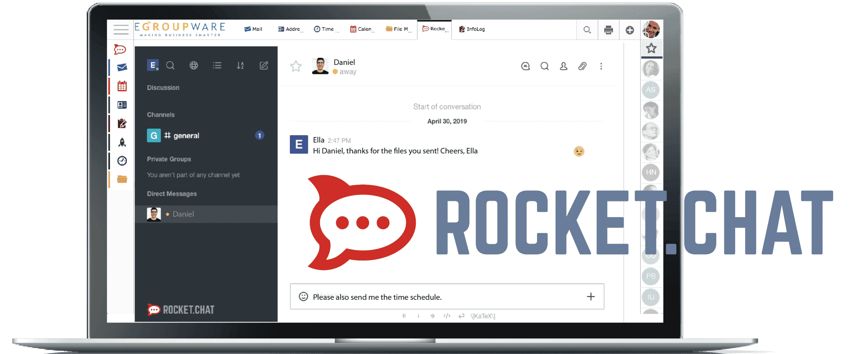Open the general channel
Image resolution: width=868 pixels, height=354 pixels.
[x=206, y=135]
